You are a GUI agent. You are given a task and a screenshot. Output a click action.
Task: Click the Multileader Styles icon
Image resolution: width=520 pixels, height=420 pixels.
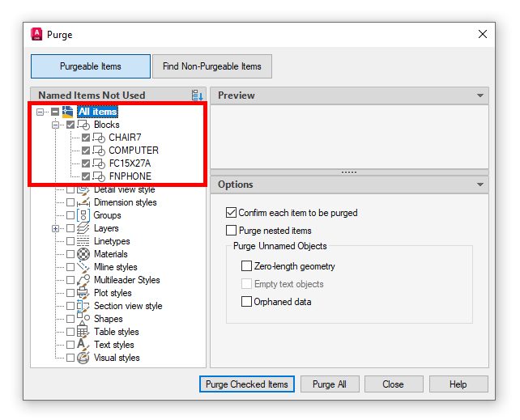click(83, 280)
